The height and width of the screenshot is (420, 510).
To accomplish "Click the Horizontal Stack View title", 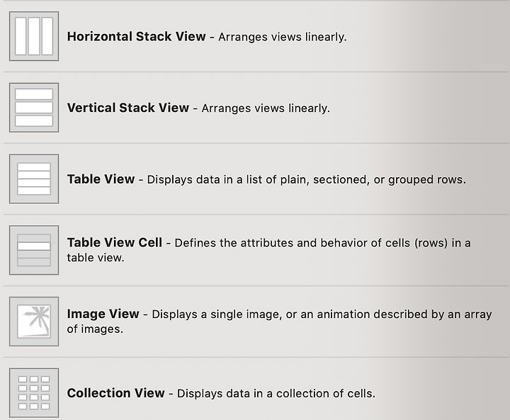I will click(x=136, y=36).
